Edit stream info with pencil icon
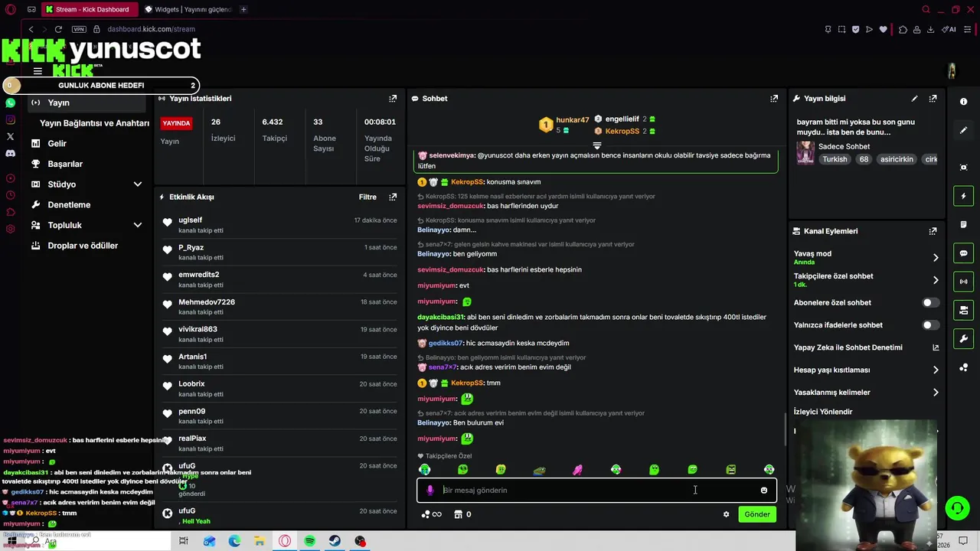The height and width of the screenshot is (551, 980). pos(914,99)
